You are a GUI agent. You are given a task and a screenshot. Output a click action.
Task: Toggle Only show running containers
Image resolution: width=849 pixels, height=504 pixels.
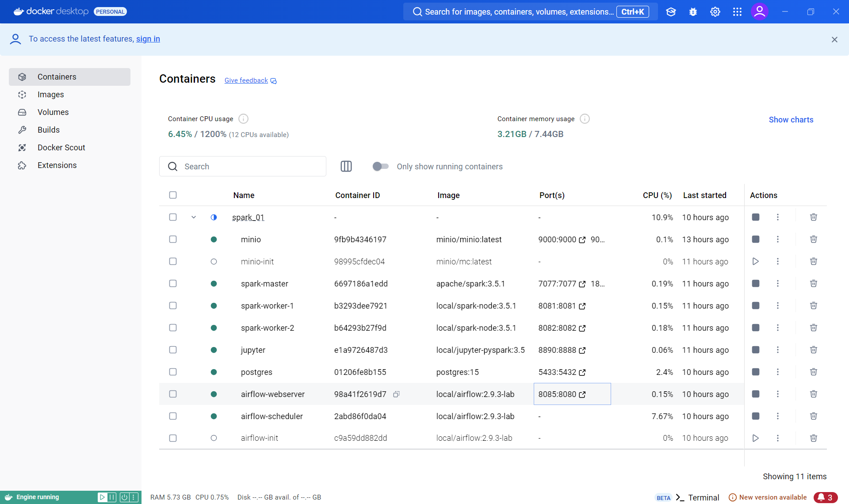point(380,166)
